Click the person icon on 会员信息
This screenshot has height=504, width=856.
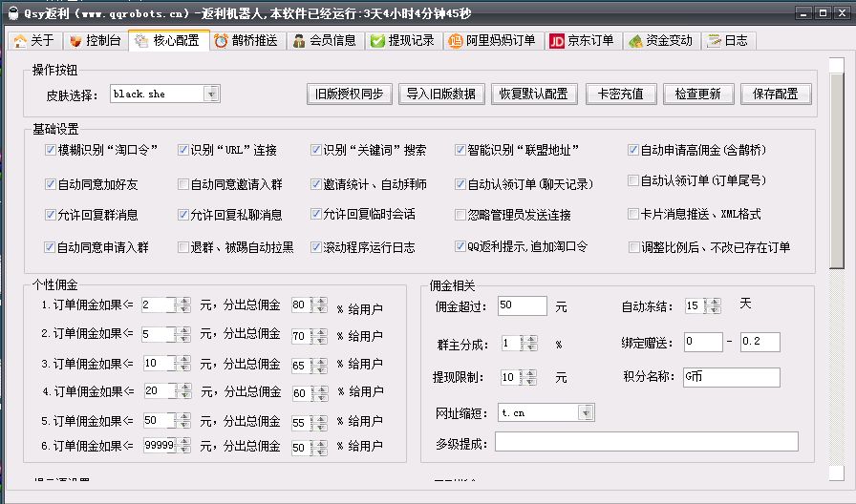coord(299,41)
